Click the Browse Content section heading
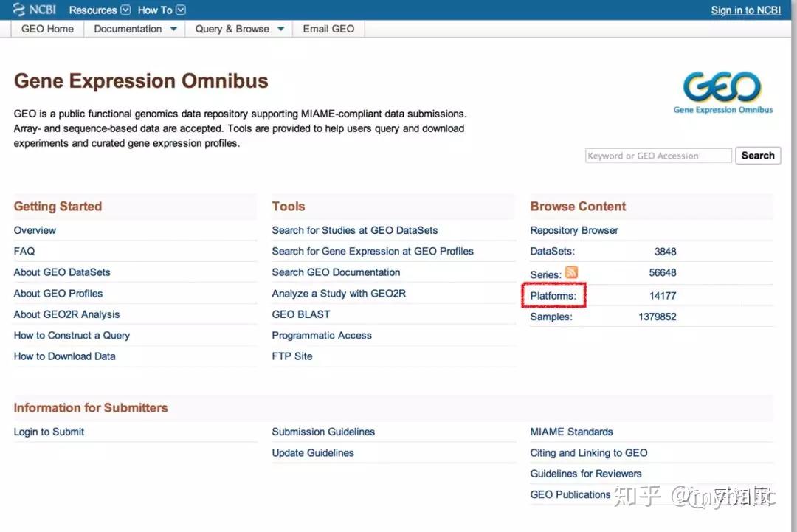Image resolution: width=797 pixels, height=532 pixels. click(578, 207)
